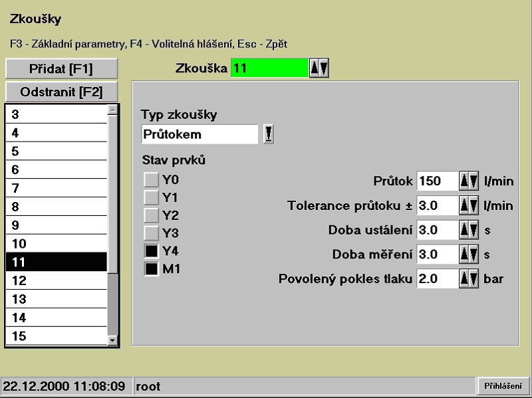Disable the Y4 element checkbox
This screenshot has width=532, height=398.
(x=152, y=251)
